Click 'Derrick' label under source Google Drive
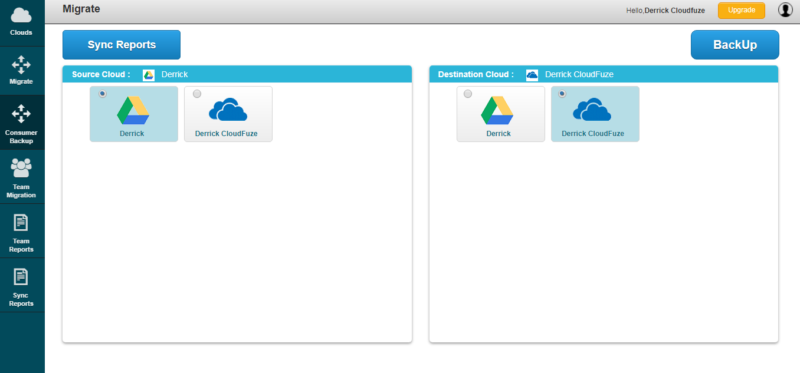This screenshot has width=800, height=373. (132, 134)
